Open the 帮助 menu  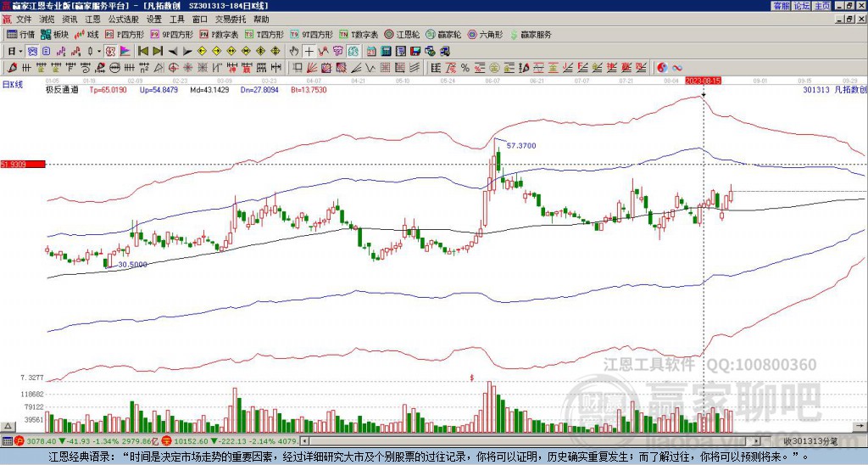(x=261, y=20)
